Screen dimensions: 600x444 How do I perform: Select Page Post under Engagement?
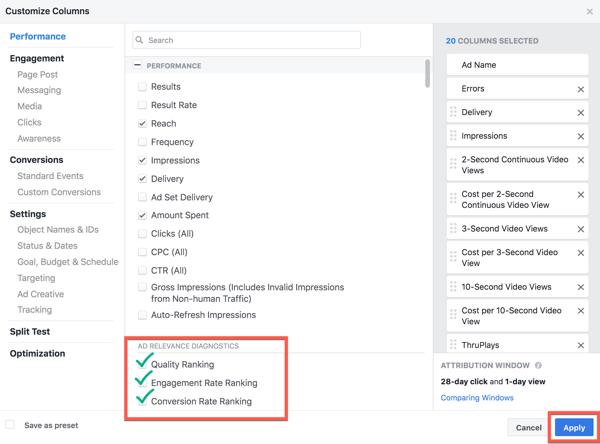[38, 75]
